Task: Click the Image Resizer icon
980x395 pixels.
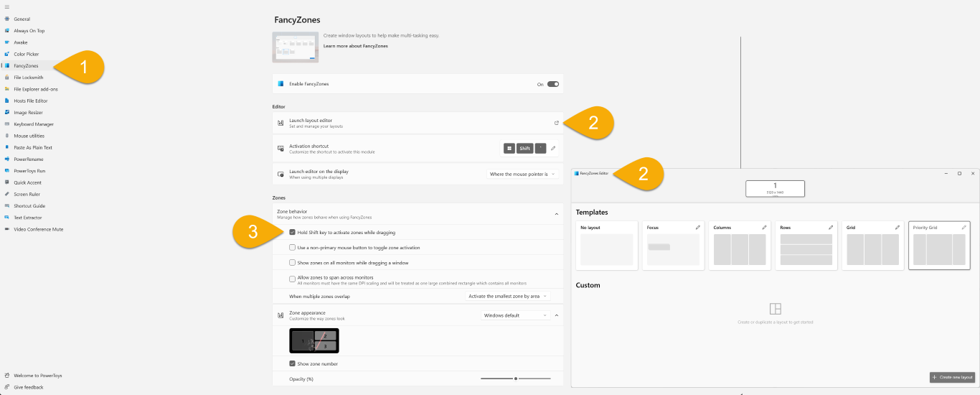Action: tap(6, 112)
